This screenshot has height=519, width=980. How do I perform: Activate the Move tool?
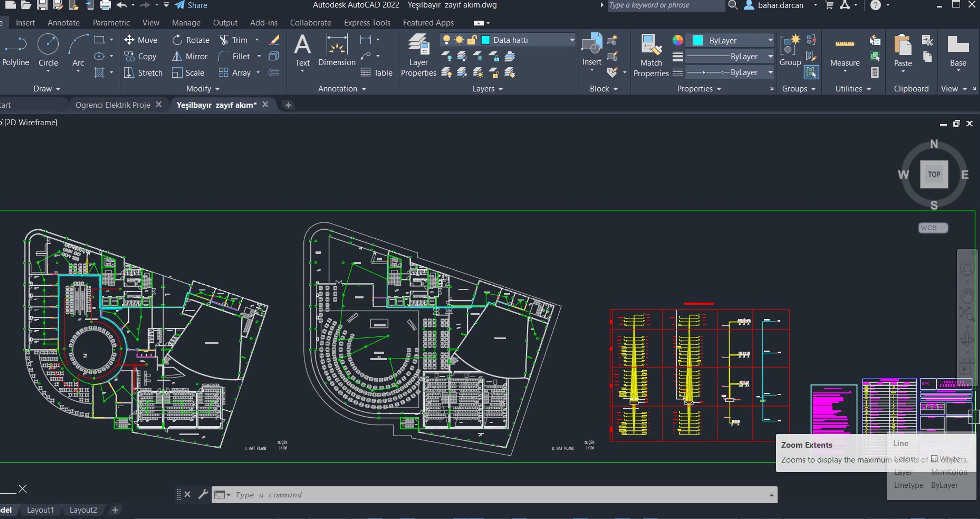tap(141, 40)
